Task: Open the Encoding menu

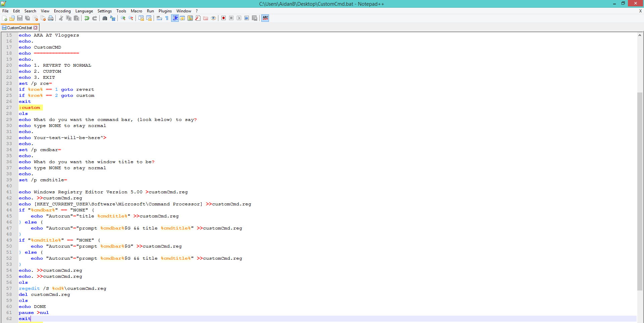Action: (62, 11)
